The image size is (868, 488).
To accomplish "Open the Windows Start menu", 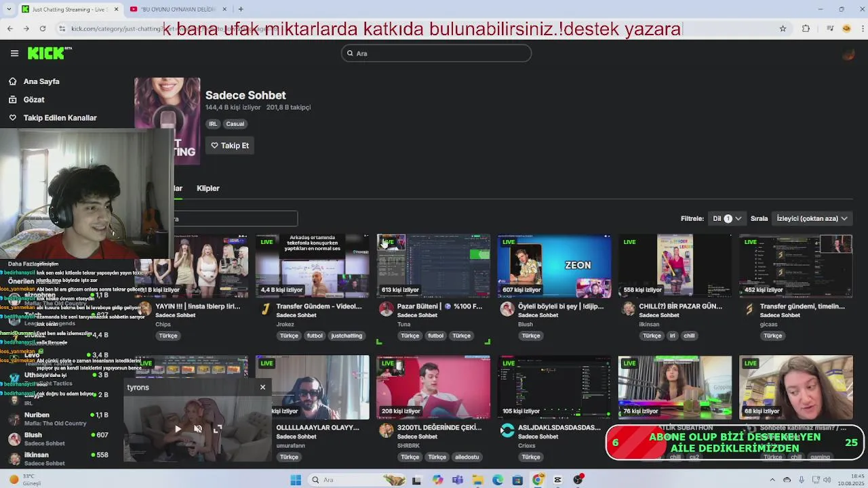I will 296,480.
